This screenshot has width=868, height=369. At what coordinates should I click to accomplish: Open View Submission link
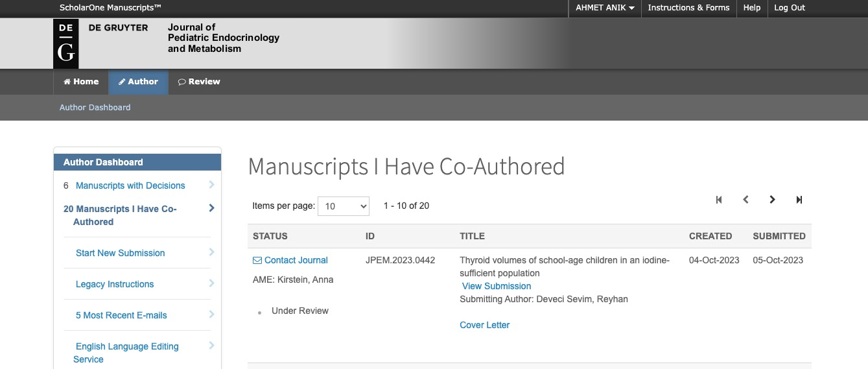click(497, 286)
